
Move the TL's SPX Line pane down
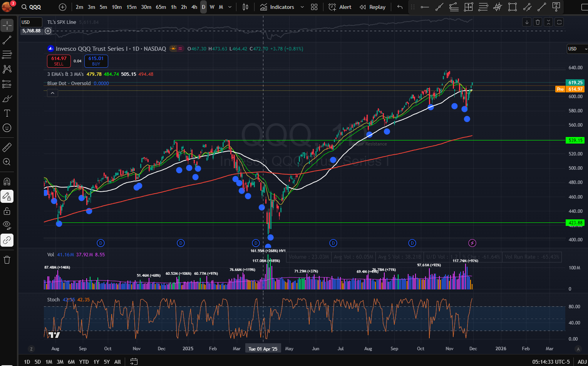click(527, 22)
